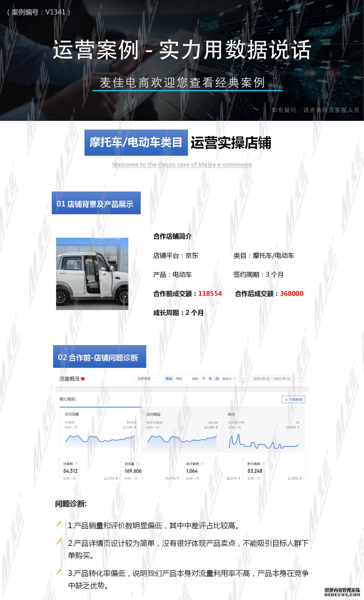
Task: Click the red heart icon beside 流量概况
Action: point(83,379)
